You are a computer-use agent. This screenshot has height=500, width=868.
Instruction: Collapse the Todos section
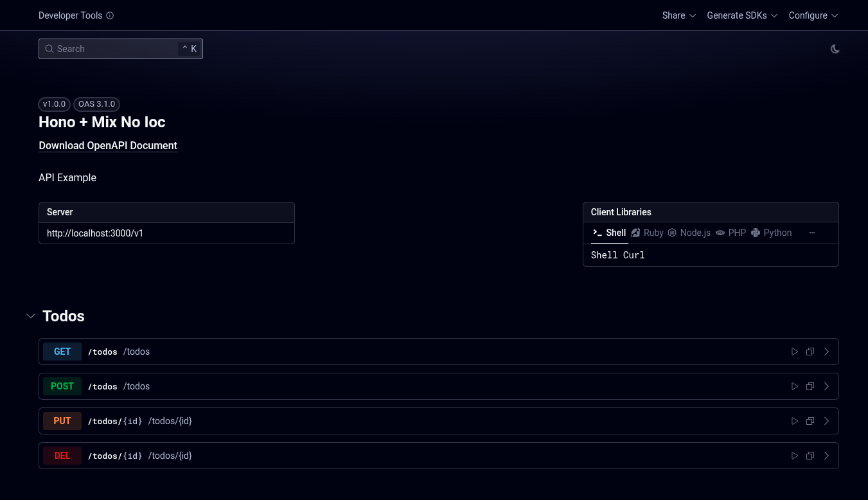click(x=31, y=316)
